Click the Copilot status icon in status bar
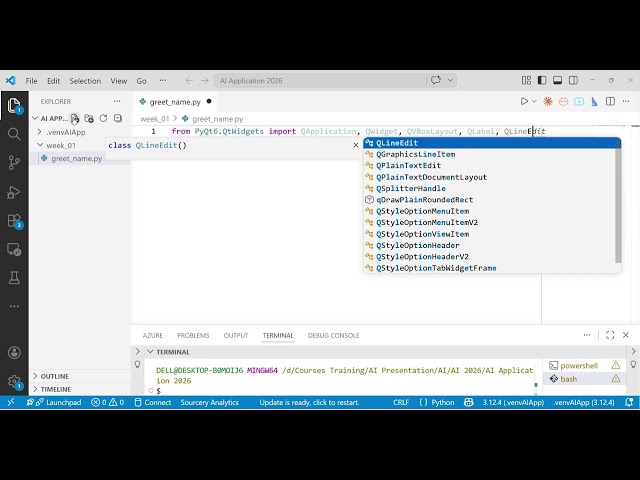This screenshot has height=480, width=640. click(469, 402)
